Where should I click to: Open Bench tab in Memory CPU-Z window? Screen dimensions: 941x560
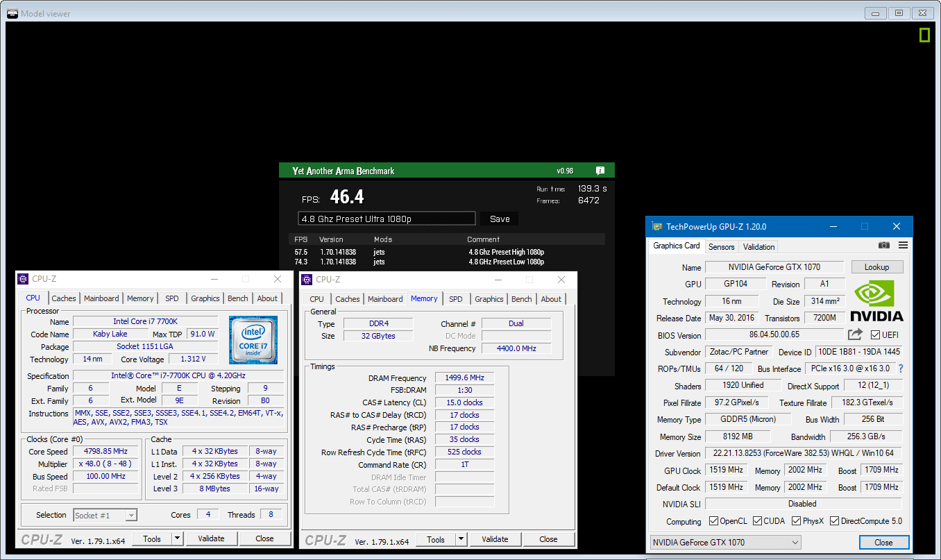pos(522,299)
